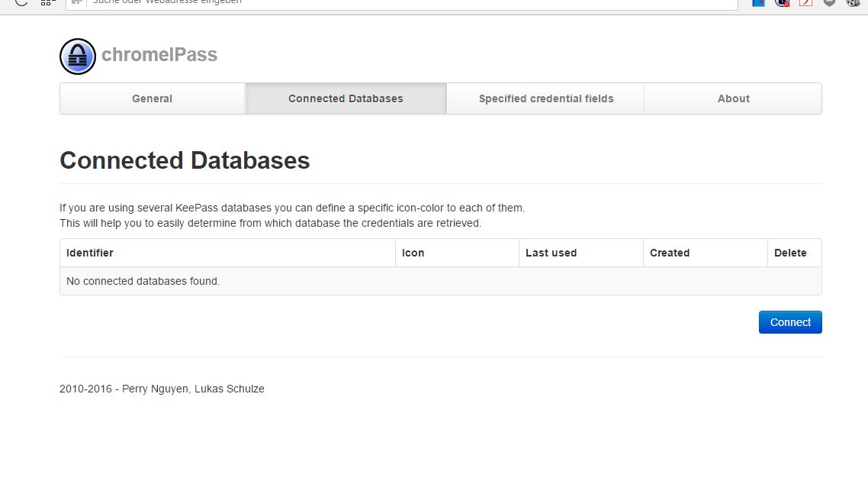This screenshot has width=868, height=481.
Task: Switch to the Connected Databases tab
Action: 346,98
